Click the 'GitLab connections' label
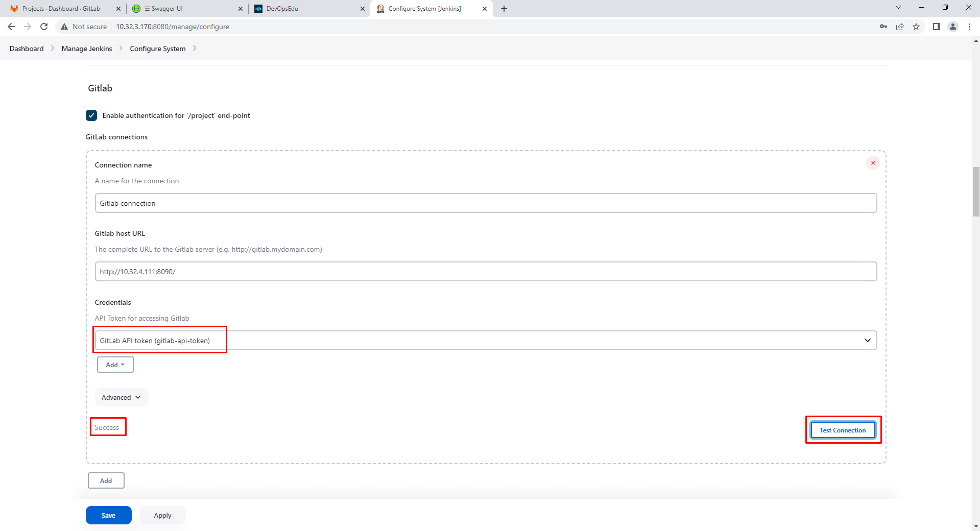The height and width of the screenshot is (531, 980). [116, 137]
